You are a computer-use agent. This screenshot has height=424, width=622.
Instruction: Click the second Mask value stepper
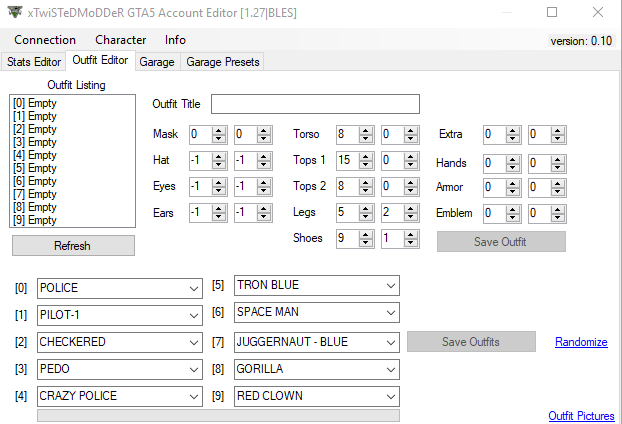point(253,134)
